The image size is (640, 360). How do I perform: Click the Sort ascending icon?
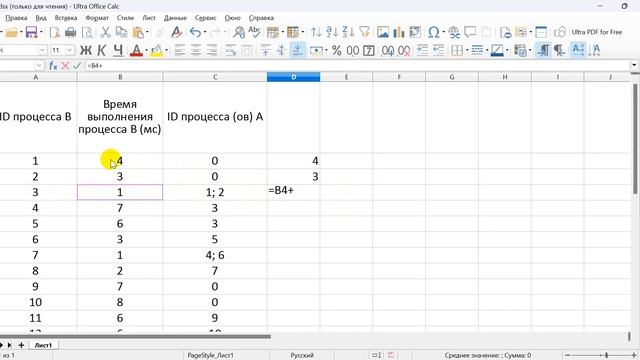pyautogui.click(x=332, y=32)
